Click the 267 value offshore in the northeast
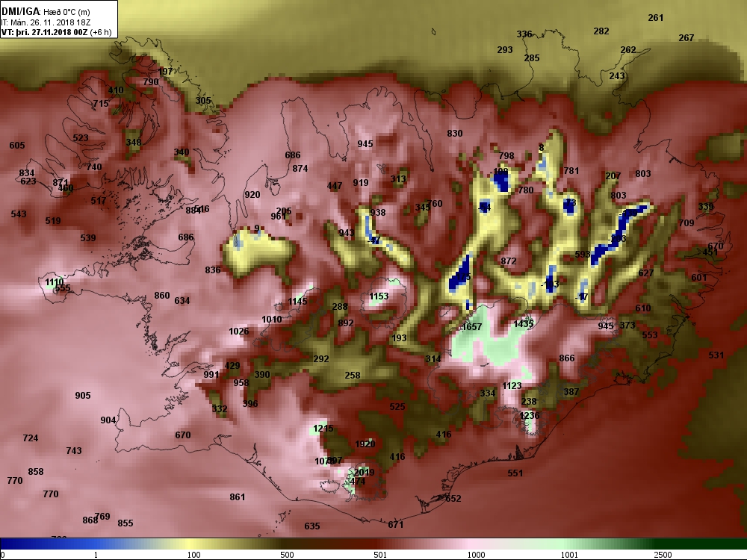747x560 pixels. [x=686, y=37]
